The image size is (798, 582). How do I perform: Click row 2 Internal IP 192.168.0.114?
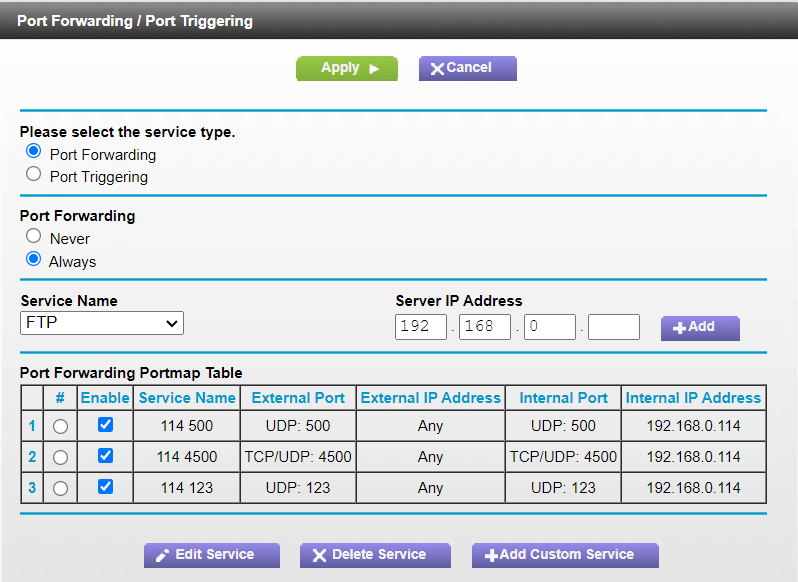pos(694,457)
